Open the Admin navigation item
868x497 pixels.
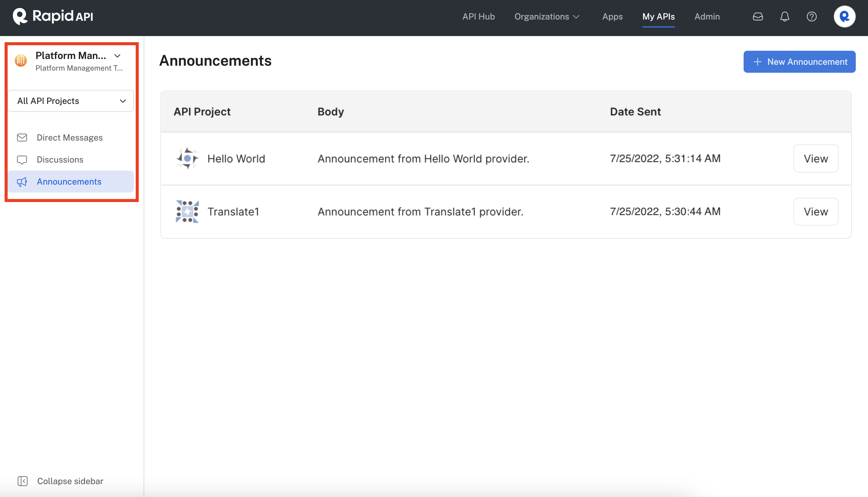[x=707, y=17]
